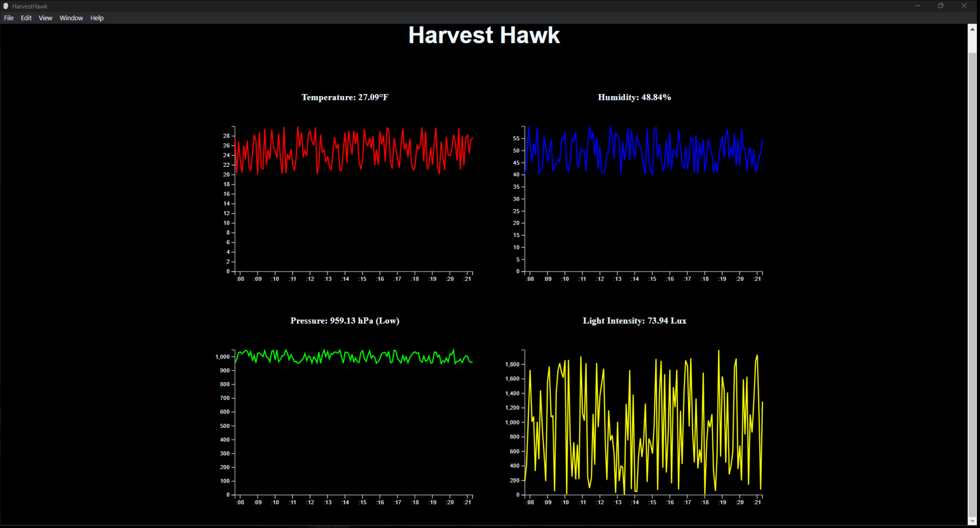This screenshot has width=980, height=528.
Task: Open the View menu
Action: [x=45, y=18]
